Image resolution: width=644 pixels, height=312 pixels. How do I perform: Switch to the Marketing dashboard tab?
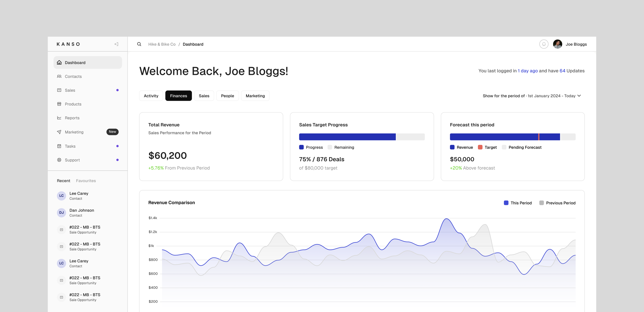(255, 96)
